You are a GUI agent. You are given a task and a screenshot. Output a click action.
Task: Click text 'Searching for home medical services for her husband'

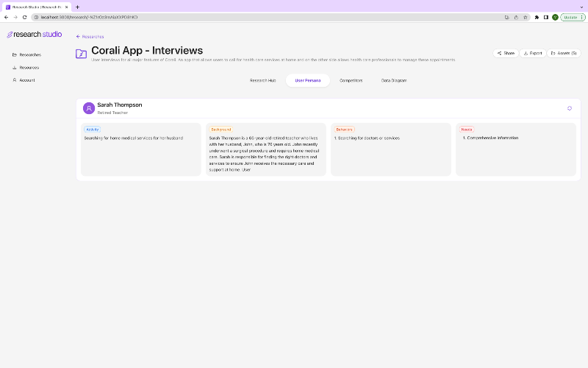click(134, 138)
